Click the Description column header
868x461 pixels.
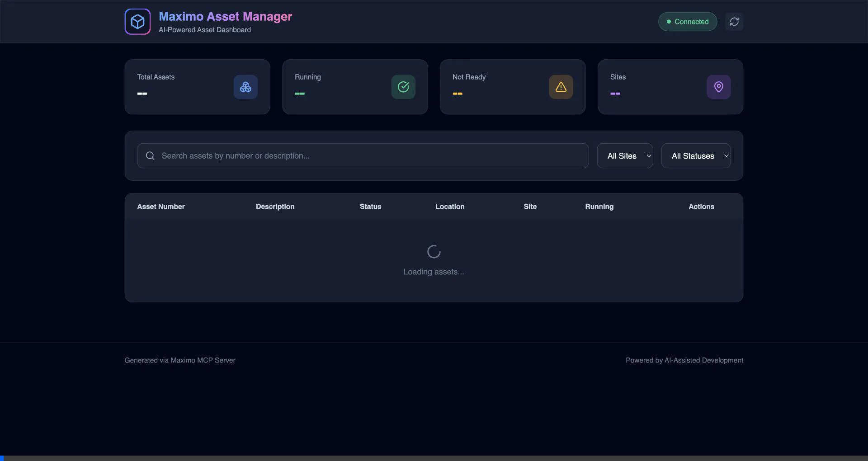(x=275, y=207)
